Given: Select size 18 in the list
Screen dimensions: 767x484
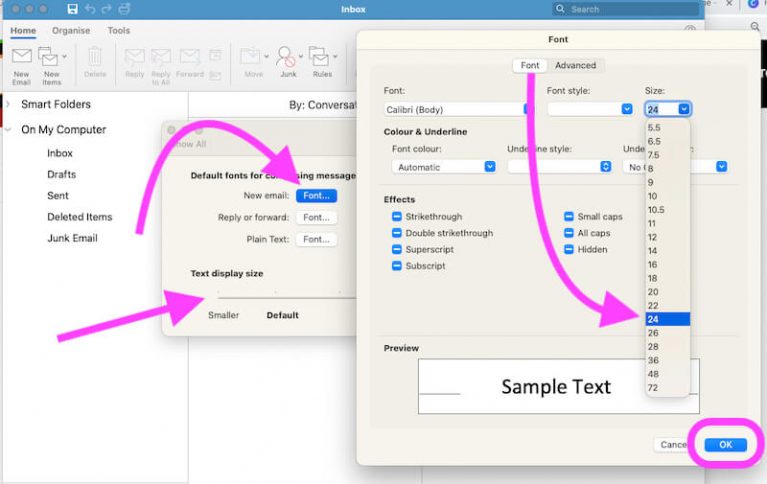Looking at the screenshot, I should (x=668, y=278).
